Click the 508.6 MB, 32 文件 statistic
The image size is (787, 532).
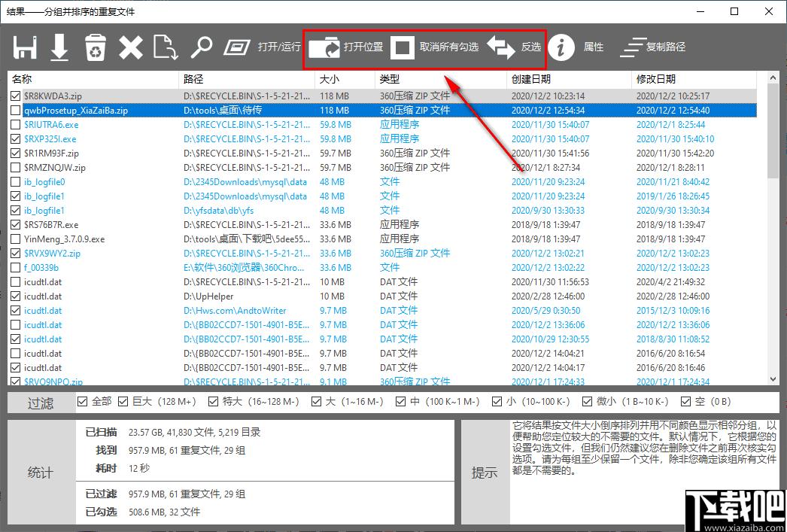[x=164, y=512]
